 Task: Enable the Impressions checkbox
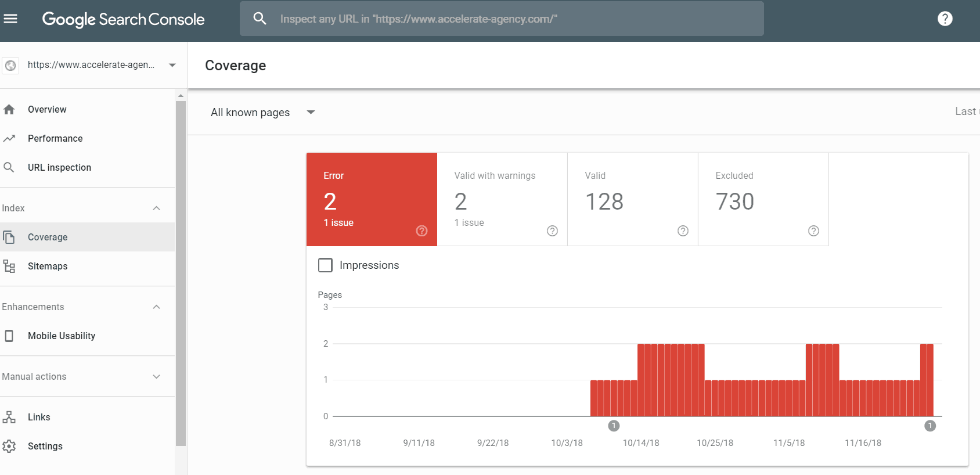pyautogui.click(x=325, y=265)
